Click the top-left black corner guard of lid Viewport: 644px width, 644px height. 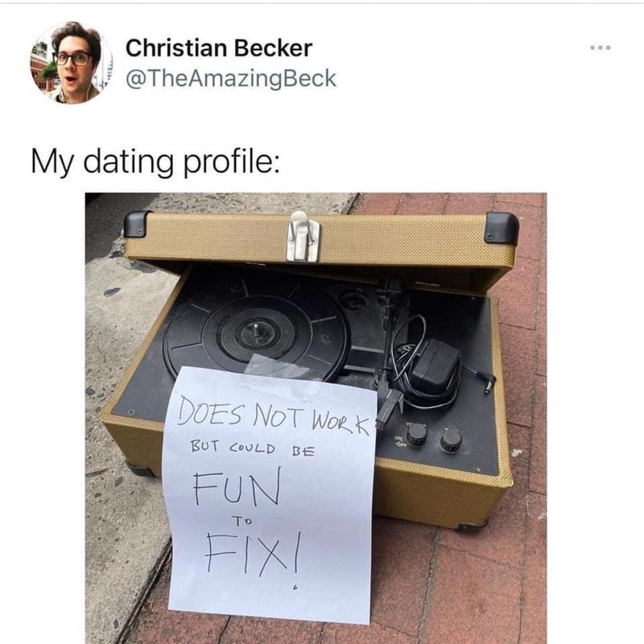(137, 225)
